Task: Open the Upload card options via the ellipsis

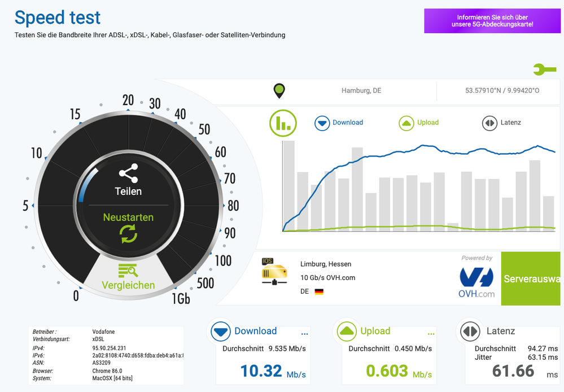Action: point(431,333)
